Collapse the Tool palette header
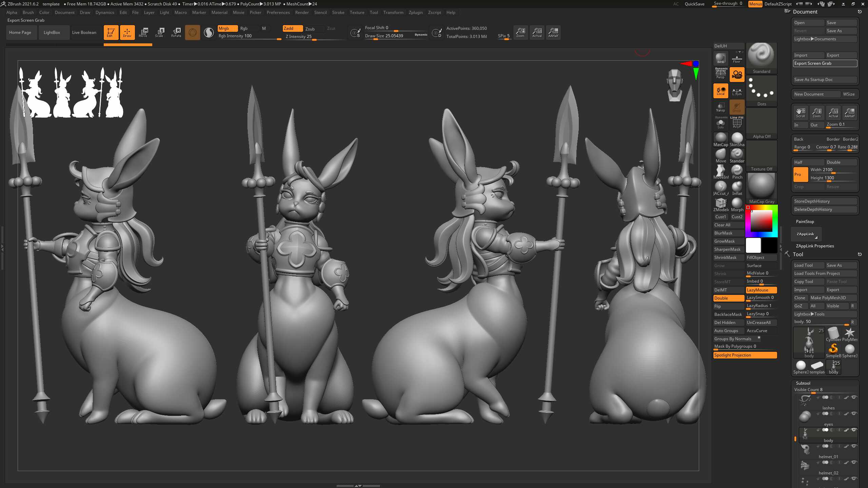Screen dimensions: 868x488 click(798, 255)
